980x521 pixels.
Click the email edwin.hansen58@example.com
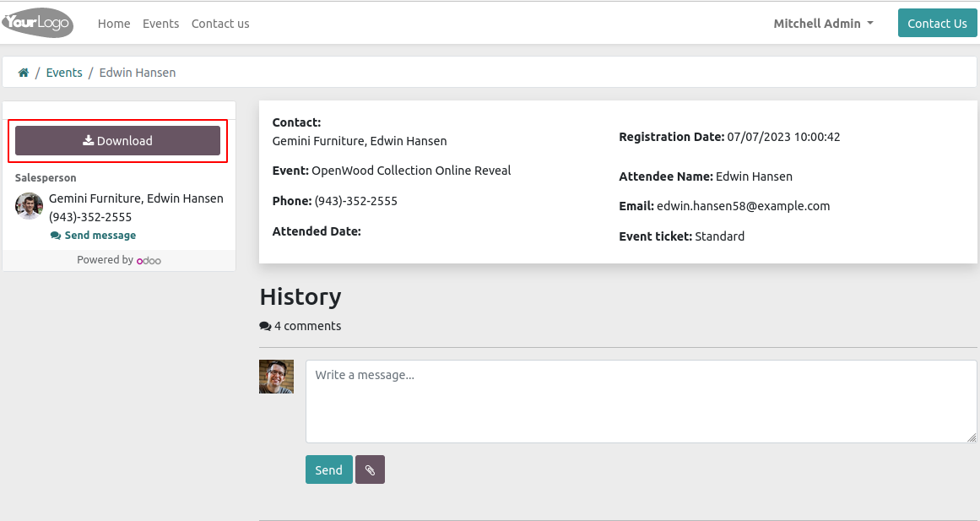(743, 206)
